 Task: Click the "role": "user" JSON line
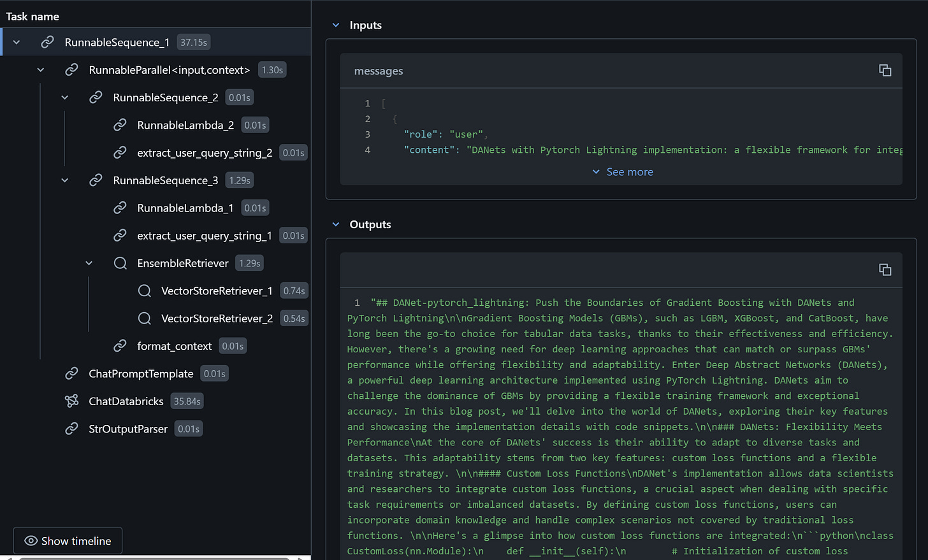point(446,134)
